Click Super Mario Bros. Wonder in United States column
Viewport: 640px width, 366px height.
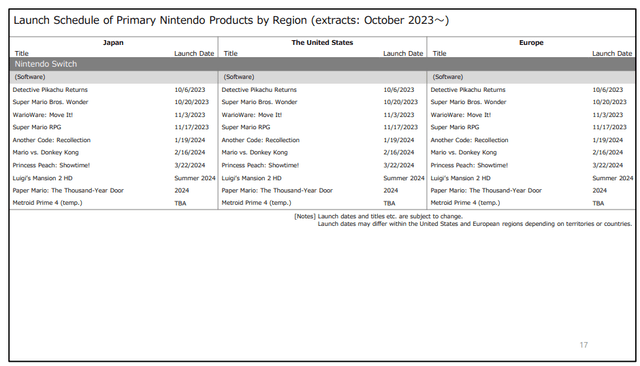[259, 102]
